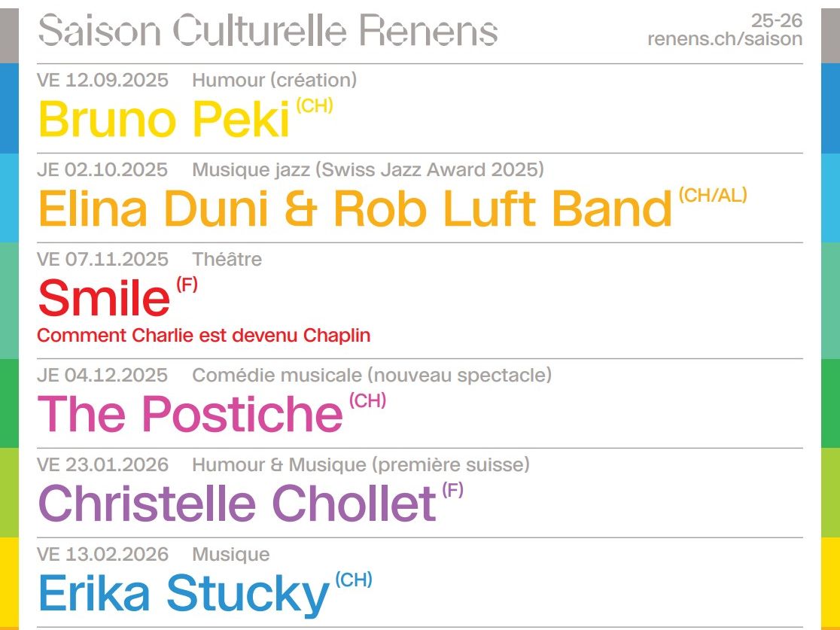Image resolution: width=840 pixels, height=630 pixels.
Task: Select the date VE 07.11.2025
Action: pyautogui.click(x=102, y=259)
